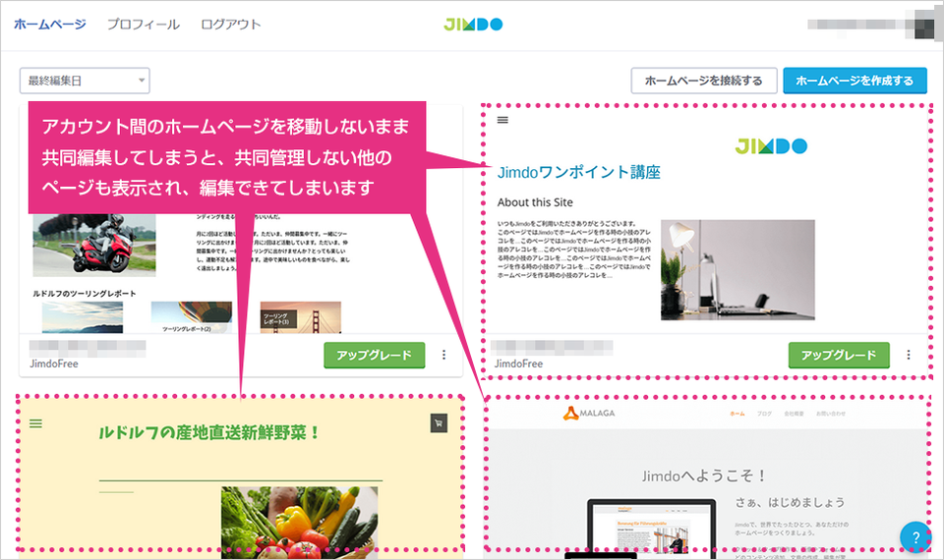944x560 pixels.
Task: Upgrade the Jimdoワンポイント講座 site
Action: [x=839, y=355]
